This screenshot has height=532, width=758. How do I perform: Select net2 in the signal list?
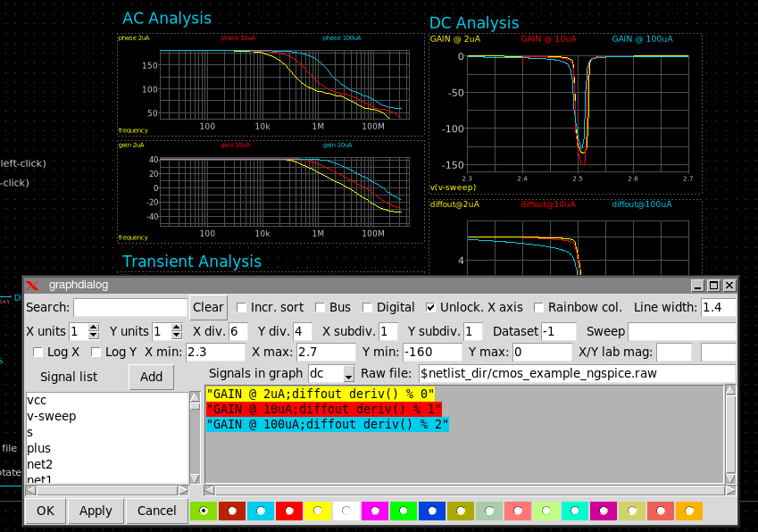pyautogui.click(x=40, y=464)
